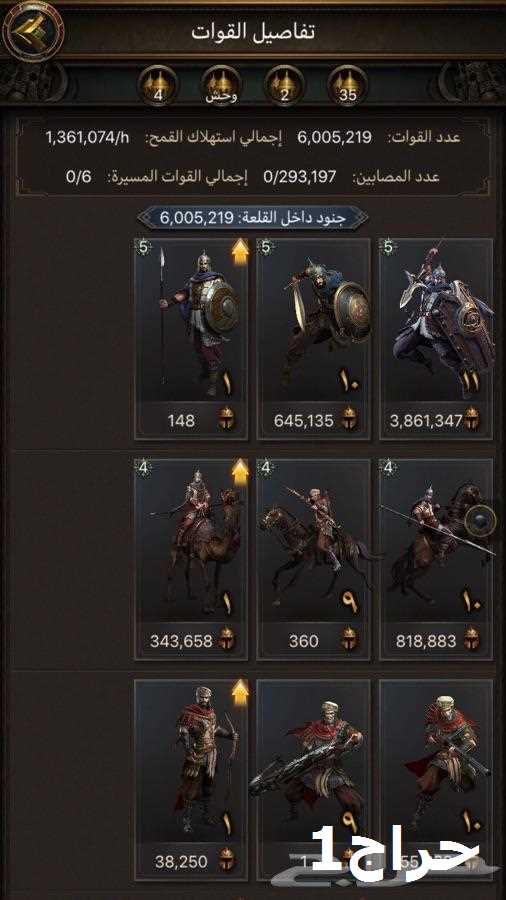506x900 pixels.
Task: Tap upgrade arrow on the archer card
Action: [x=240, y=693]
